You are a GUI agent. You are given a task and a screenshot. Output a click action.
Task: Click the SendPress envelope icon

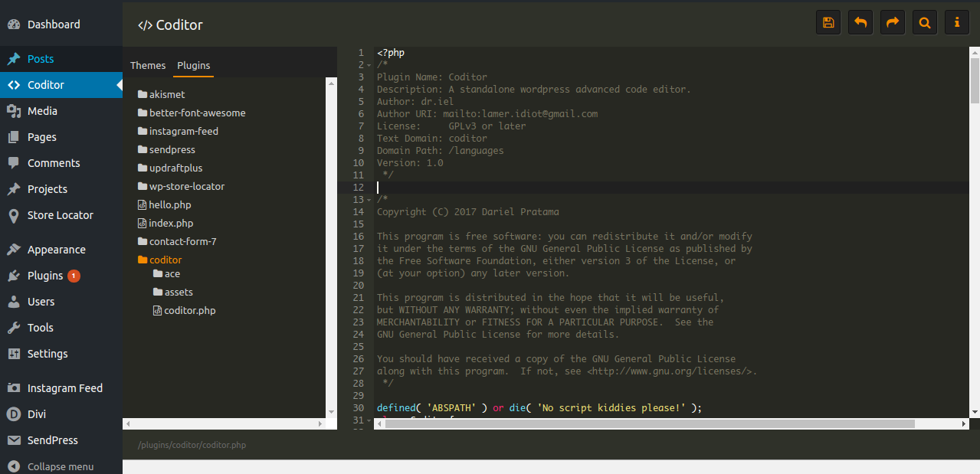click(14, 440)
